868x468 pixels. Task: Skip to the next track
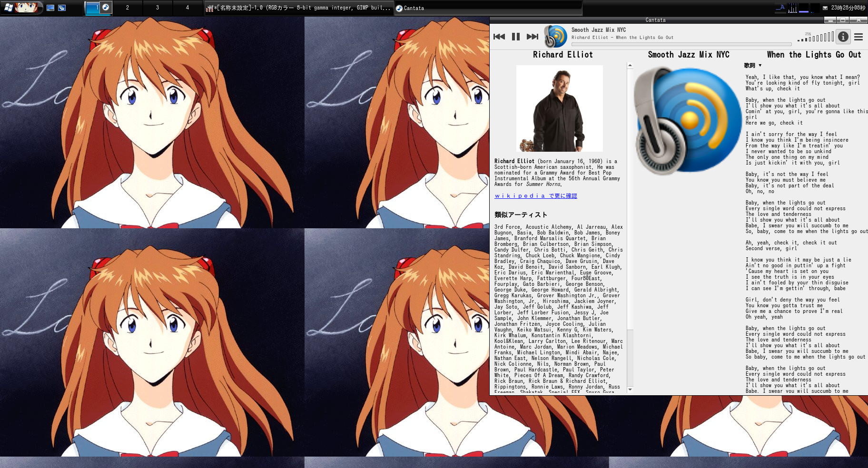tap(532, 37)
